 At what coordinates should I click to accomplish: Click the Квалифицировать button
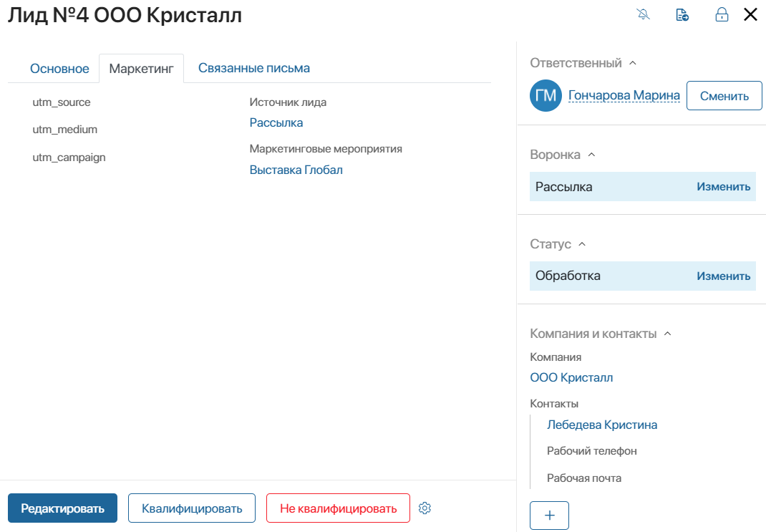tap(192, 508)
